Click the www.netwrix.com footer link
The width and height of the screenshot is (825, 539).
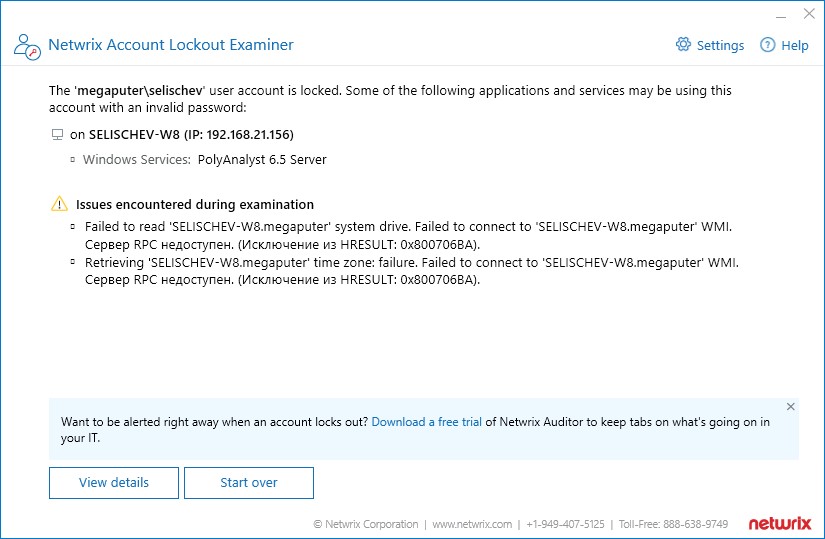tap(472, 524)
